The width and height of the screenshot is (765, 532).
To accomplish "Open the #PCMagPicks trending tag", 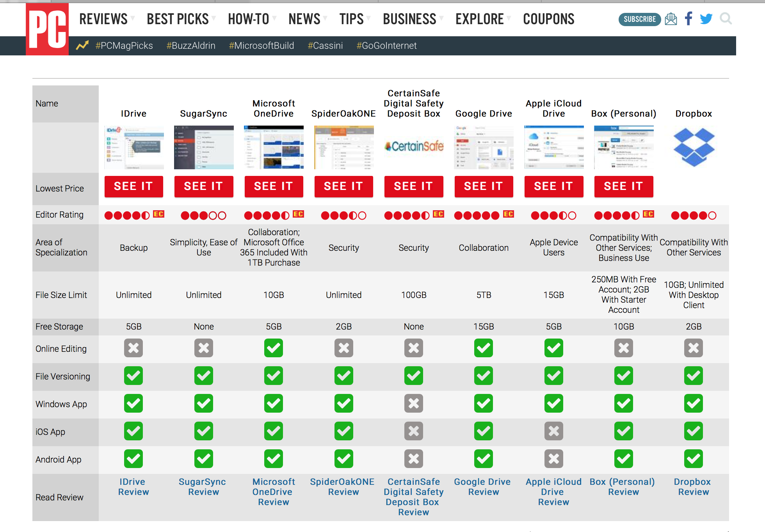I will [x=124, y=46].
